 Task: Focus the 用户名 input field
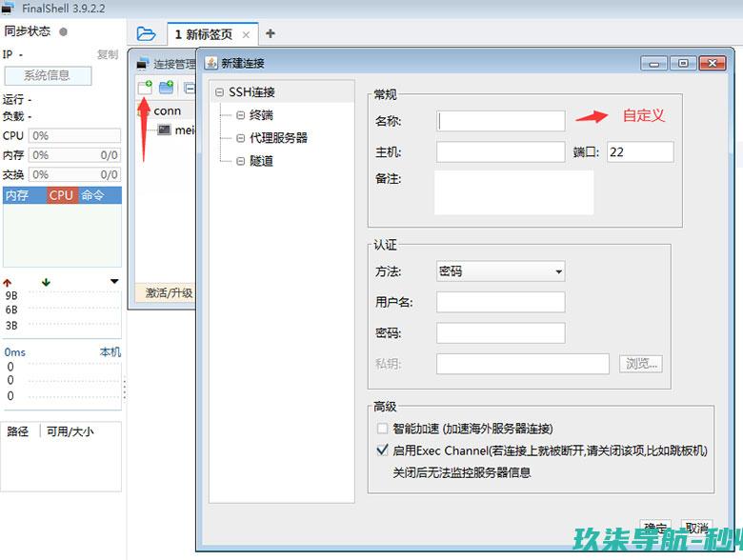(501, 302)
